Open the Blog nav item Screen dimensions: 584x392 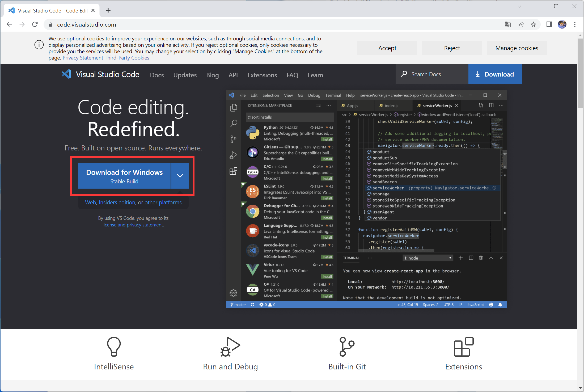213,75
